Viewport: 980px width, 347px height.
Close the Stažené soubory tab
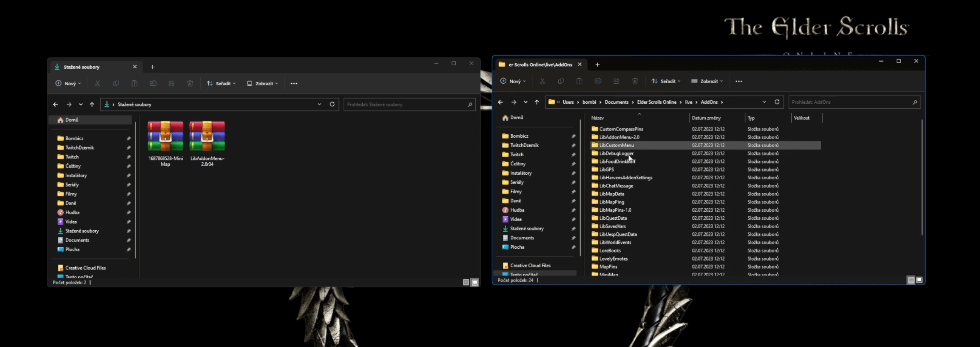[x=135, y=67]
